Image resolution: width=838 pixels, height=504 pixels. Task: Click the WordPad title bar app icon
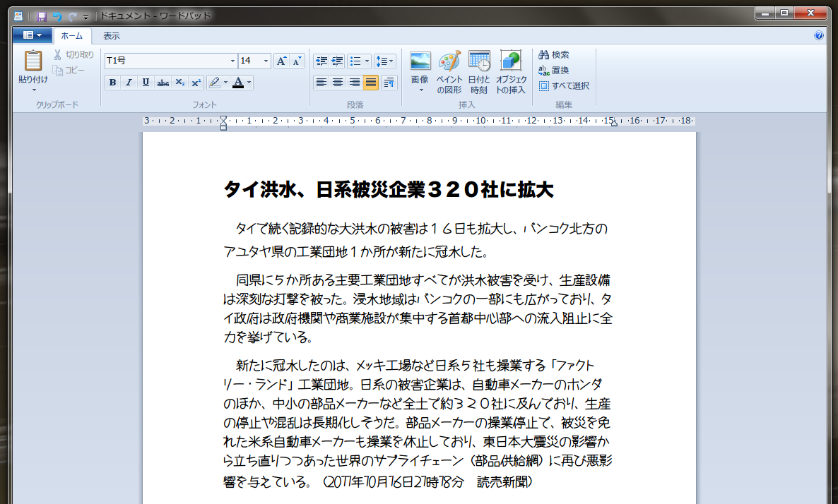pos(18,16)
